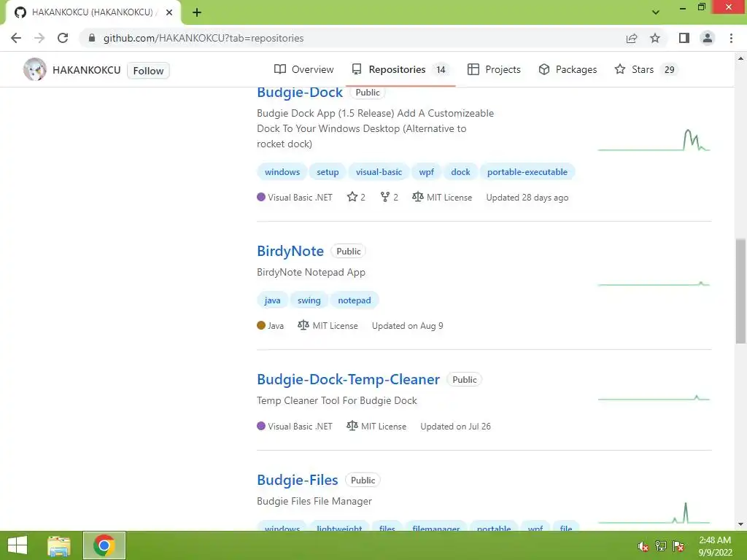The image size is (747, 560).
Task: Click the notepad topic tag
Action: tap(355, 300)
